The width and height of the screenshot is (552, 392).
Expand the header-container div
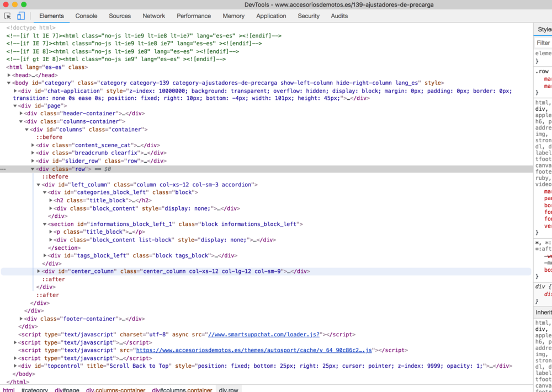[x=22, y=114]
